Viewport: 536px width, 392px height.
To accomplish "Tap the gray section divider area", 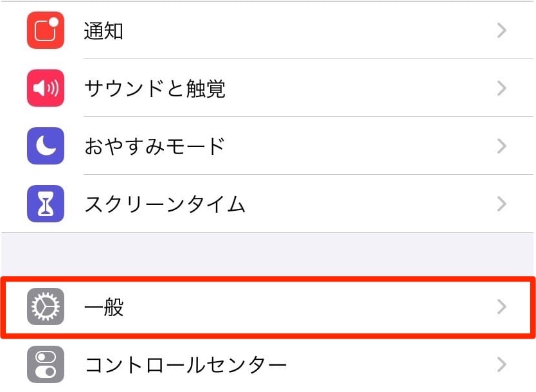I will (x=268, y=252).
